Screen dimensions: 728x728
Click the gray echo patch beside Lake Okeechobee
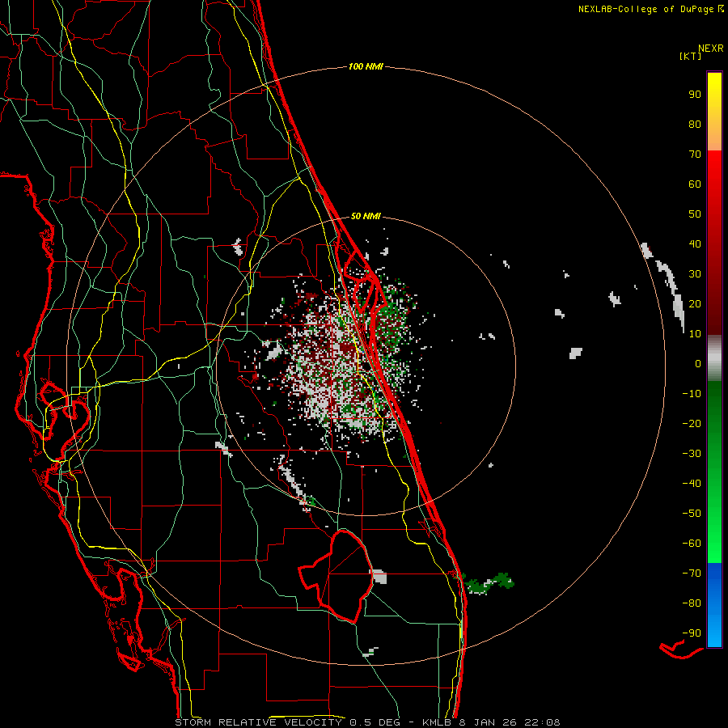[x=380, y=576]
